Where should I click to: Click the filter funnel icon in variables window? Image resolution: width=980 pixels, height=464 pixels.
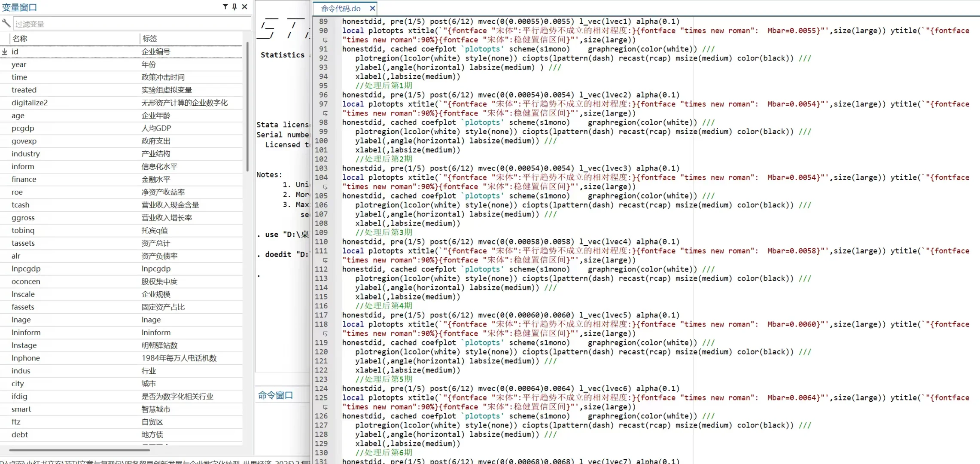coord(225,6)
